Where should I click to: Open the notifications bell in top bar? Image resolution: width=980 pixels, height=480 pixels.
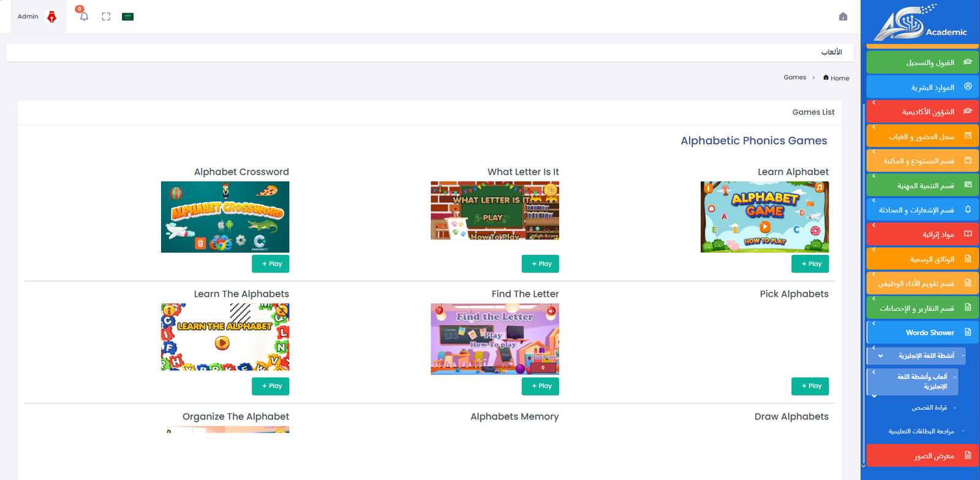(84, 17)
